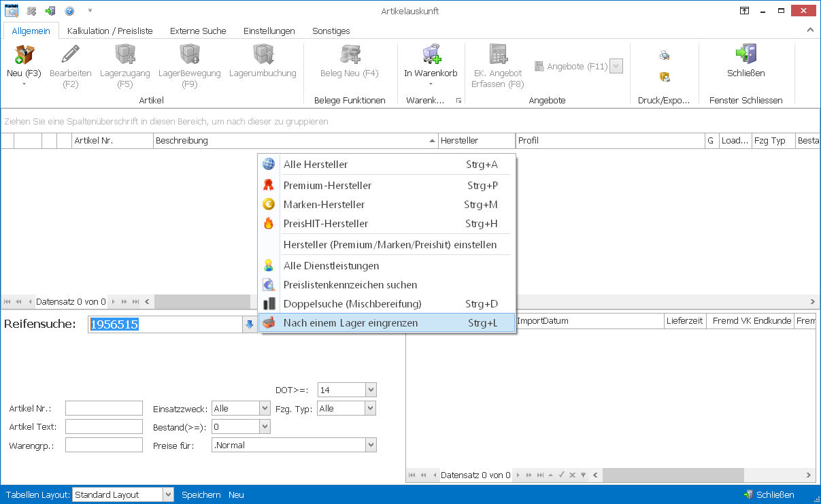
Task: Expand the Warenkorb group dialog launcher
Action: click(459, 101)
